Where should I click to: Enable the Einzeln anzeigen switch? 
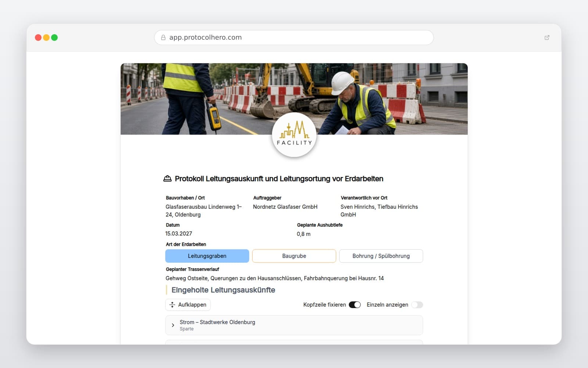point(417,305)
